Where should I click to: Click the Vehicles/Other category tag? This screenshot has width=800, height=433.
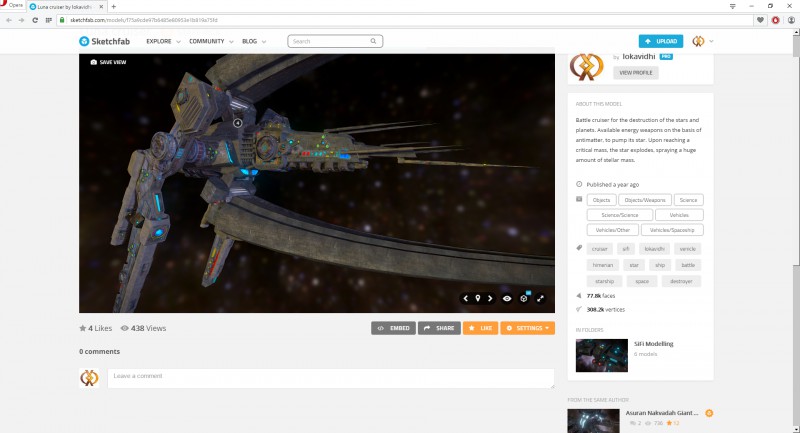pos(612,230)
